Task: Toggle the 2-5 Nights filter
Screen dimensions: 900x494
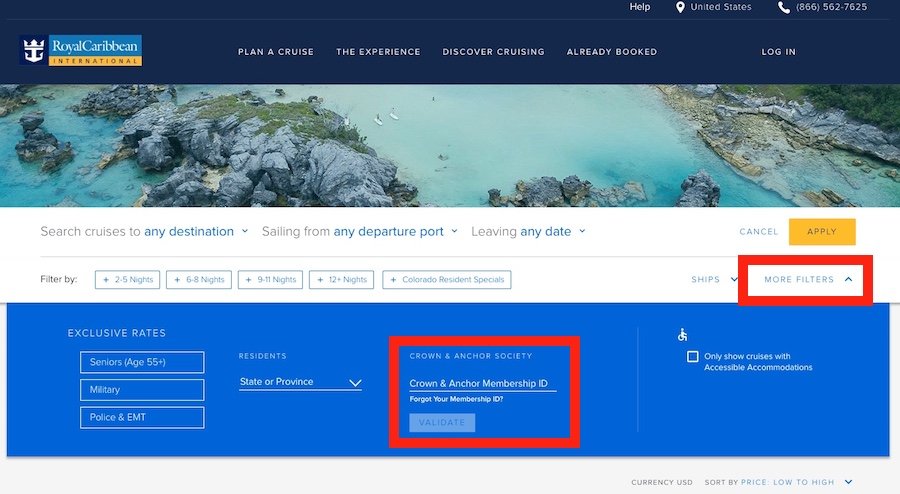Action: point(127,279)
